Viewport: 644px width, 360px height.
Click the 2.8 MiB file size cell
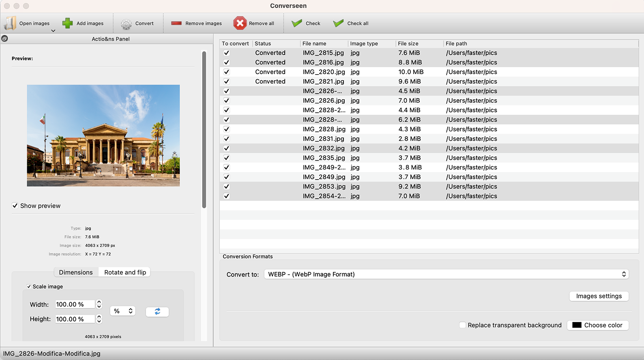click(x=410, y=139)
